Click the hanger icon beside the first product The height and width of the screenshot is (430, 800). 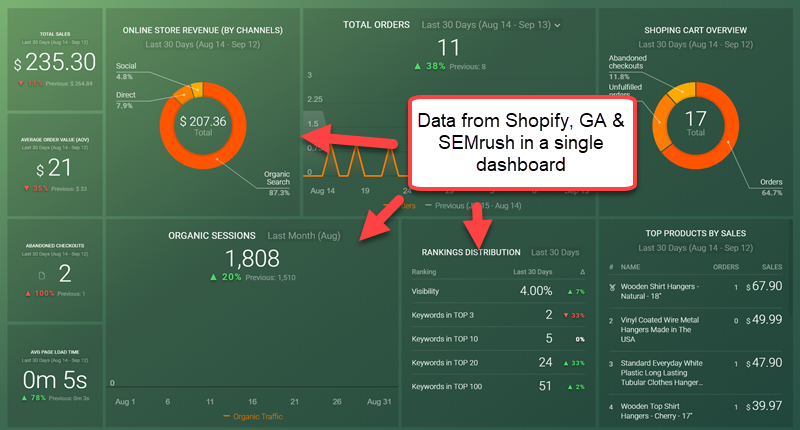click(x=609, y=287)
